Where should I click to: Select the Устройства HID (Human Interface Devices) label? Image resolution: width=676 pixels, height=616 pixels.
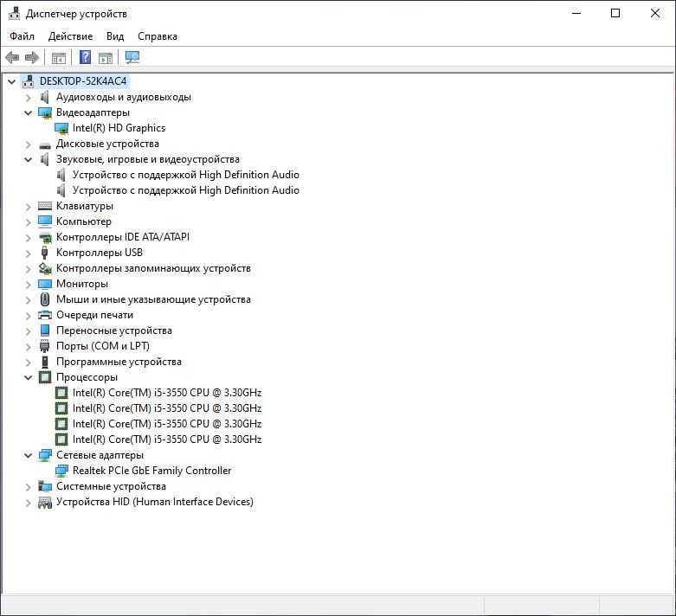coord(155,502)
